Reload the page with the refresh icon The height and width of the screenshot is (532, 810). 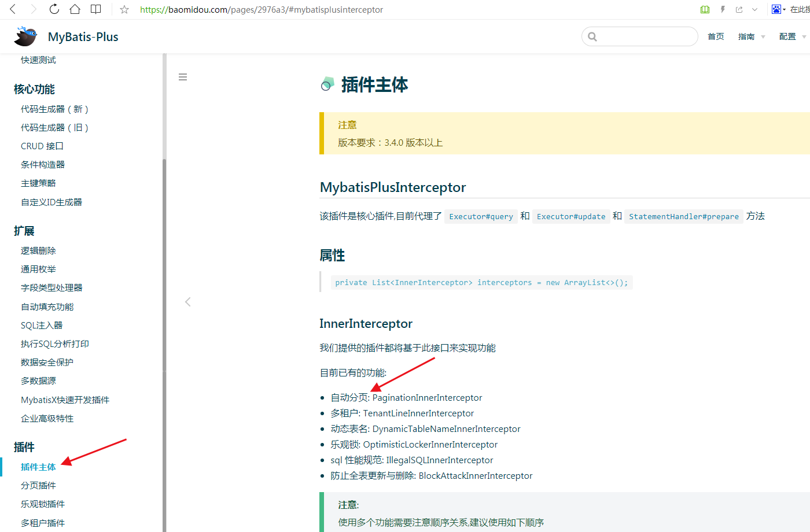pos(54,9)
